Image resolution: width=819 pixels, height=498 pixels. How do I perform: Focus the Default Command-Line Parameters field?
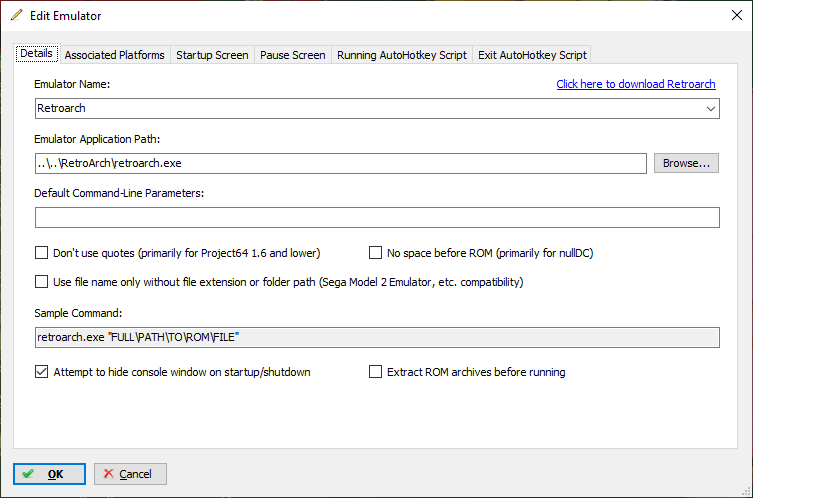[377, 217]
